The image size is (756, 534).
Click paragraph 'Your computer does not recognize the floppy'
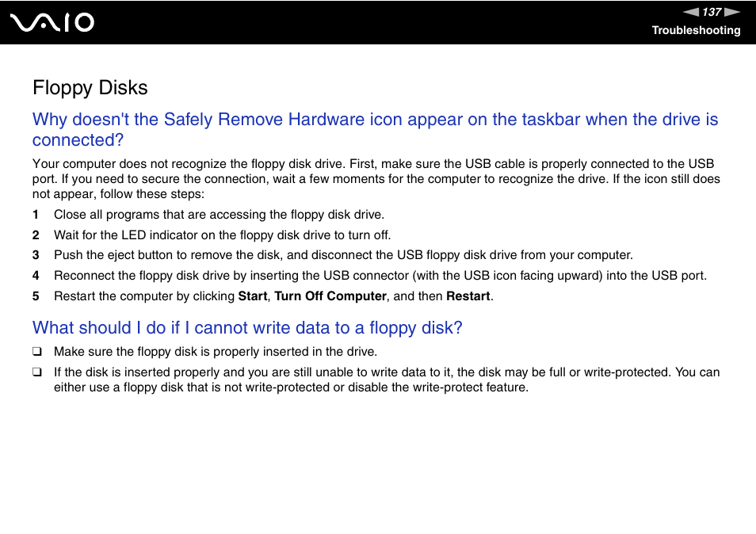376,179
